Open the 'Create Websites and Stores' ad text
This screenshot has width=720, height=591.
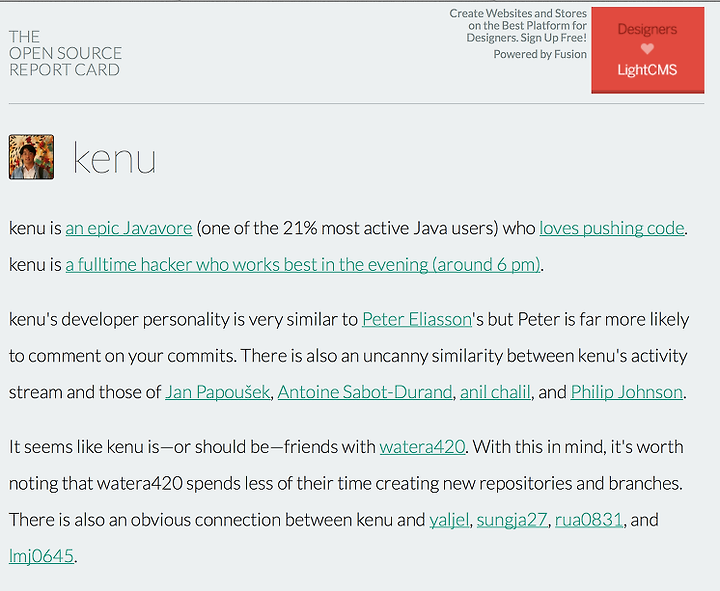point(518,26)
